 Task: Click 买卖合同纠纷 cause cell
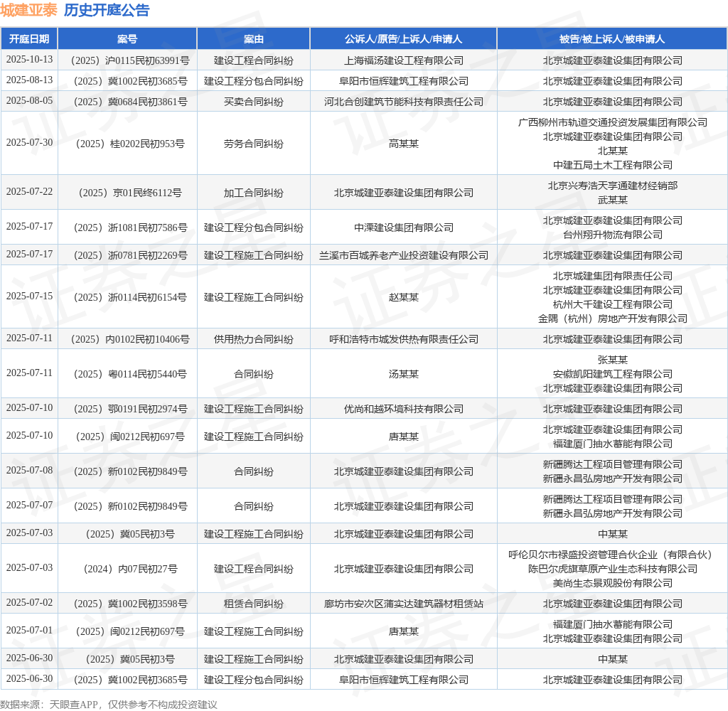[254, 102]
